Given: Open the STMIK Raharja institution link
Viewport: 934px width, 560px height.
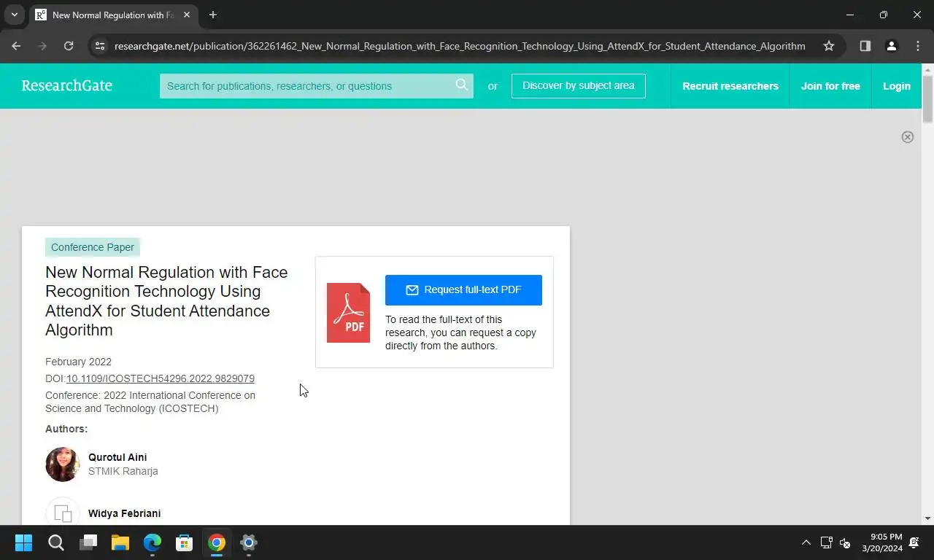Looking at the screenshot, I should [123, 471].
